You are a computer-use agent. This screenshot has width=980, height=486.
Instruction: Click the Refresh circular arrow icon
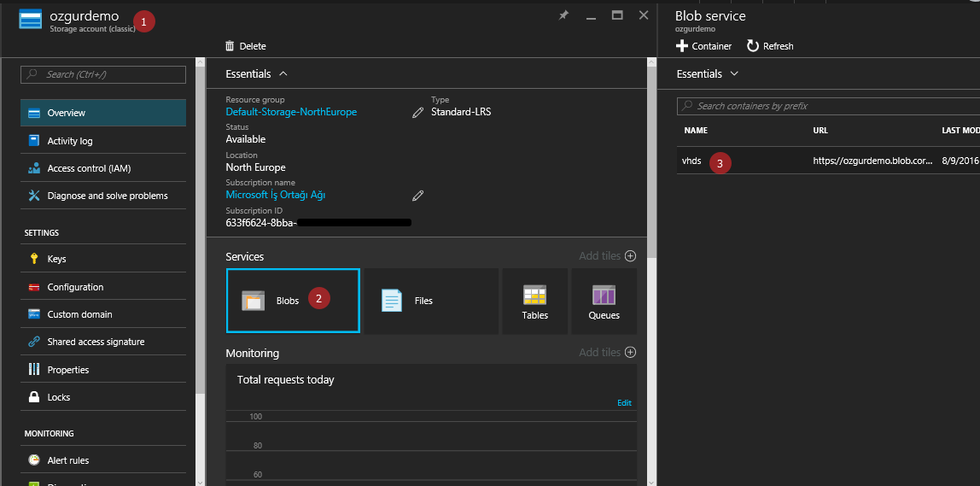753,45
